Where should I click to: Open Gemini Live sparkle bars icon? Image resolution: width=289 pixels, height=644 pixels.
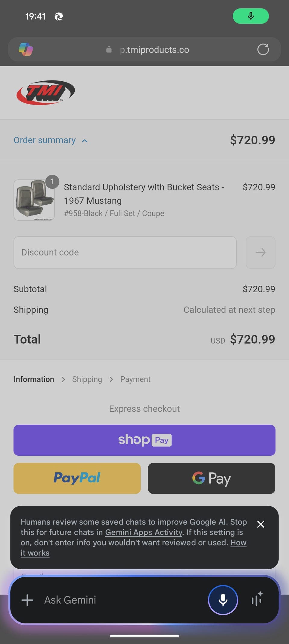click(x=257, y=599)
